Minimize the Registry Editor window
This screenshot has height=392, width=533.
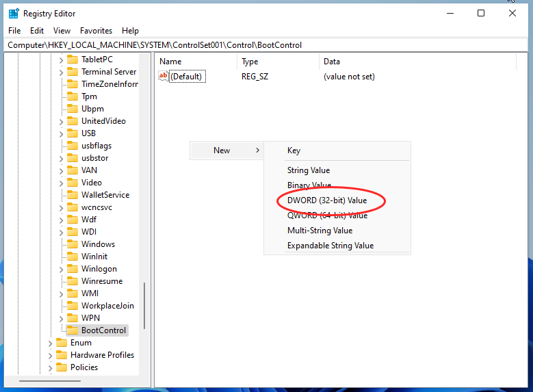(450, 13)
